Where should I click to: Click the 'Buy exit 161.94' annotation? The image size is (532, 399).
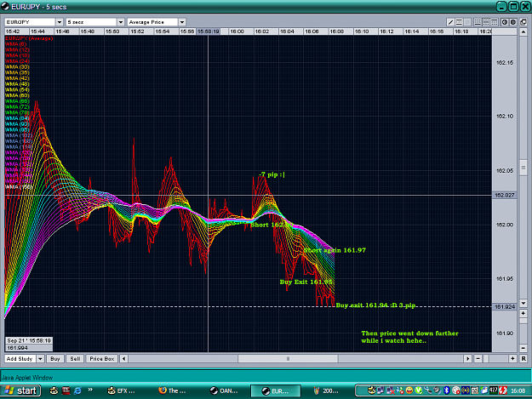[375, 305]
